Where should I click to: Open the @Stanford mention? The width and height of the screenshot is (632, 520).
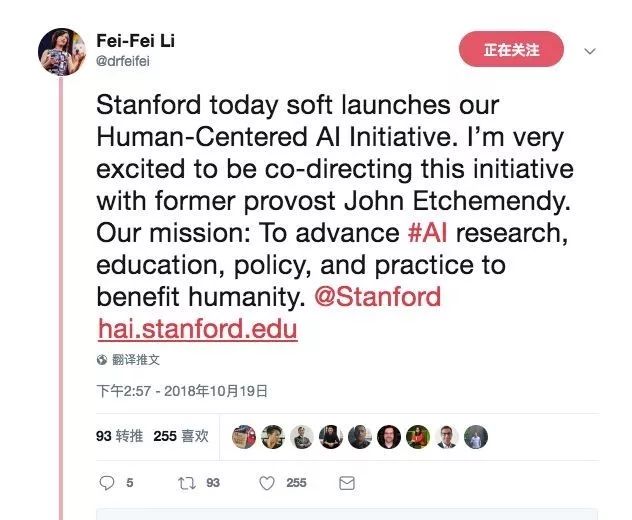[376, 297]
